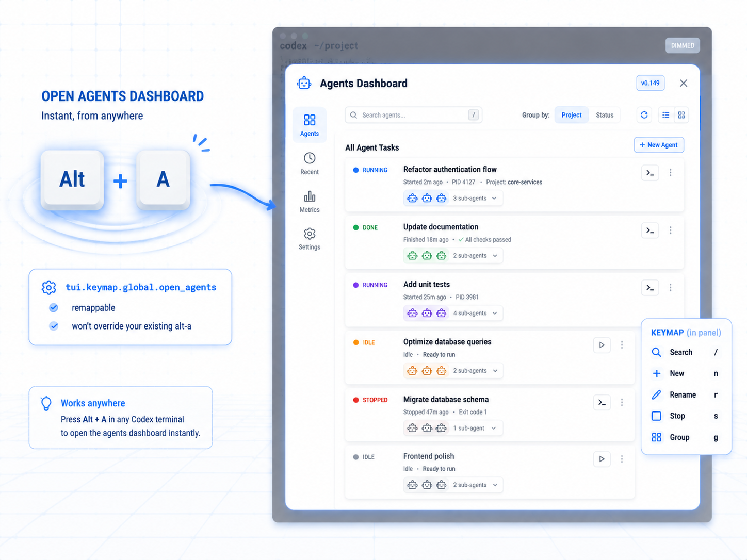
Task: Open the Metrics sidebar section
Action: pos(310,201)
